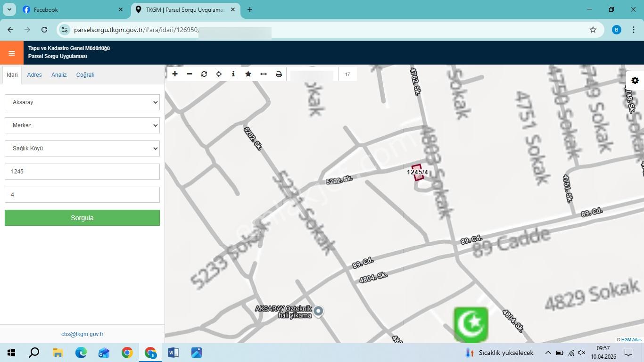The width and height of the screenshot is (644, 362).
Task: Switch to the İdari tab
Action: 12,75
